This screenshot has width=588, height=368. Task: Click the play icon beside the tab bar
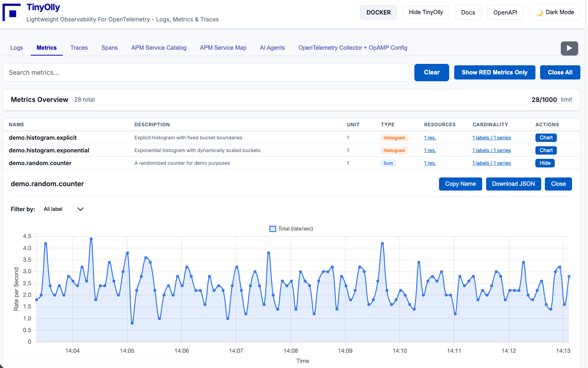tap(569, 48)
